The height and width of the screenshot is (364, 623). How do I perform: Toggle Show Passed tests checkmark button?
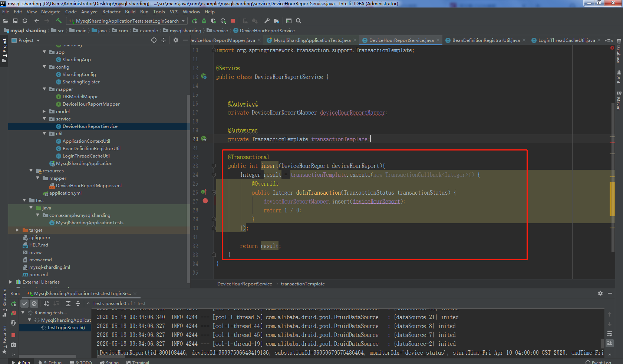click(x=24, y=304)
